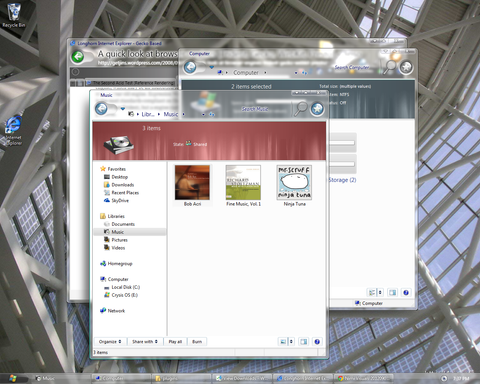Open the Share with menu
Viewport: 480px width, 384px height.
[x=145, y=342]
